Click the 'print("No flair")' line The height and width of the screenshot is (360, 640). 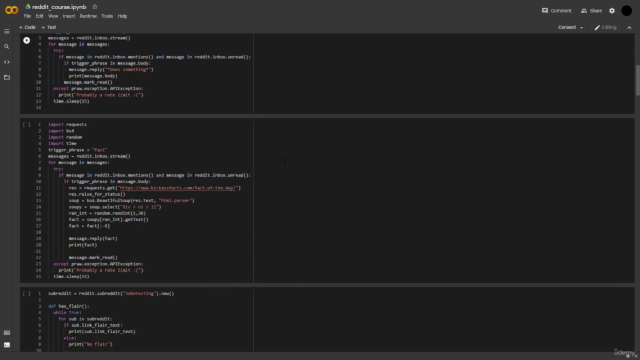[x=90, y=344]
